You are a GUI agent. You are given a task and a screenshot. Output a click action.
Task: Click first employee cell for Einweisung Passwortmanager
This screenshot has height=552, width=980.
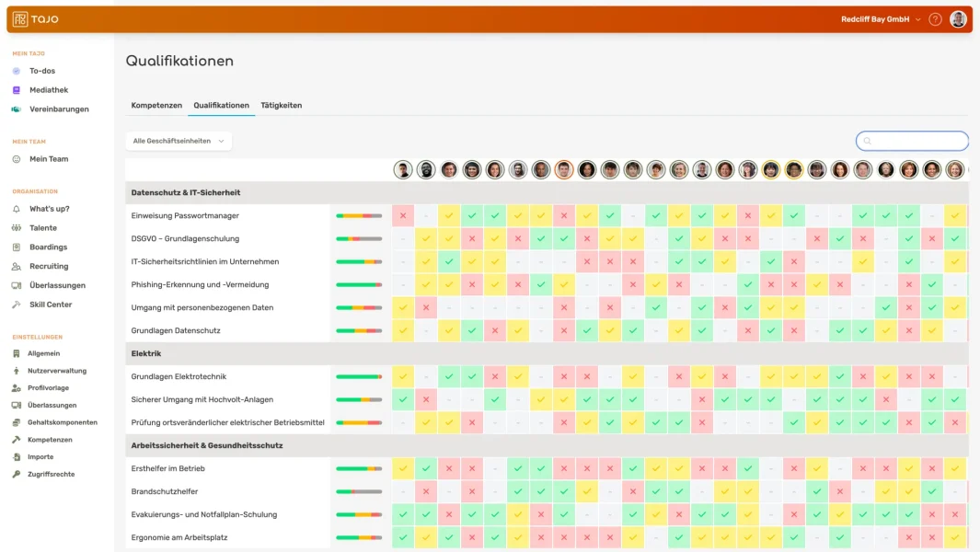[403, 215]
